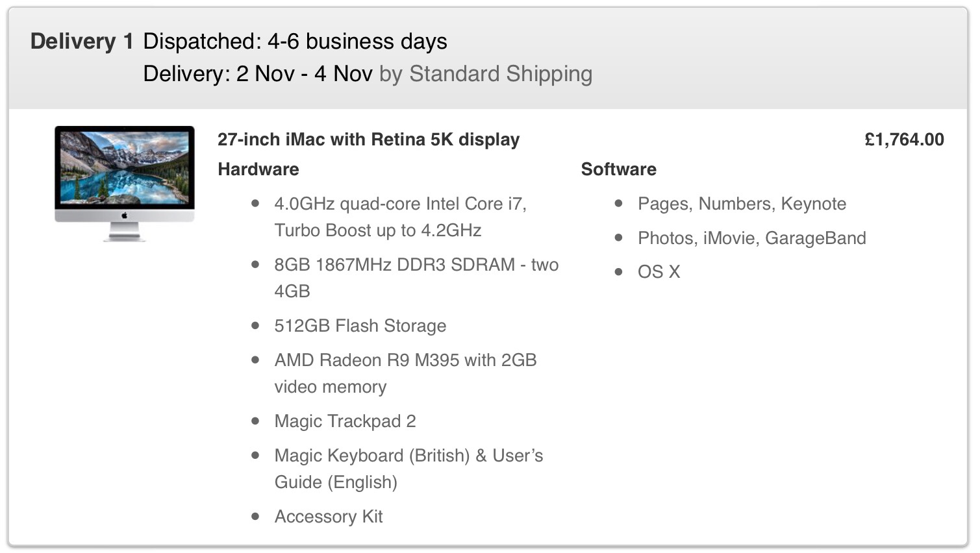Click the Apple logo on the iMac image

(125, 216)
